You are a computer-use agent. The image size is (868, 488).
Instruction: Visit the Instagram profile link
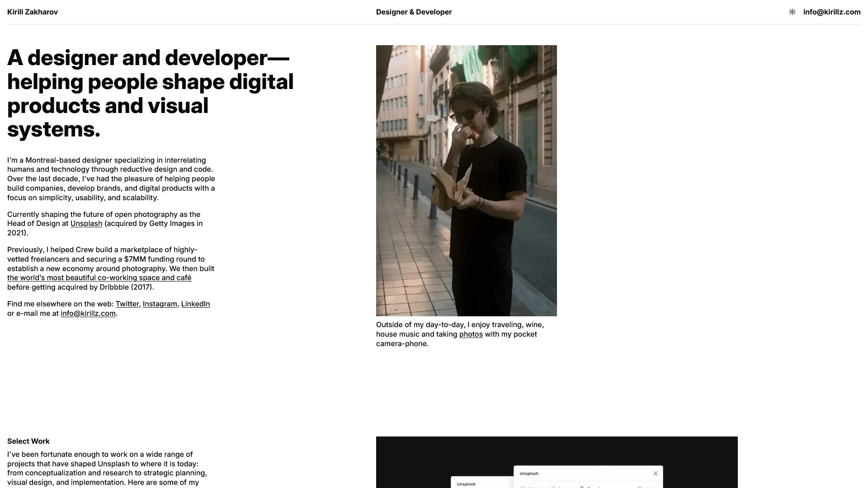(x=160, y=304)
